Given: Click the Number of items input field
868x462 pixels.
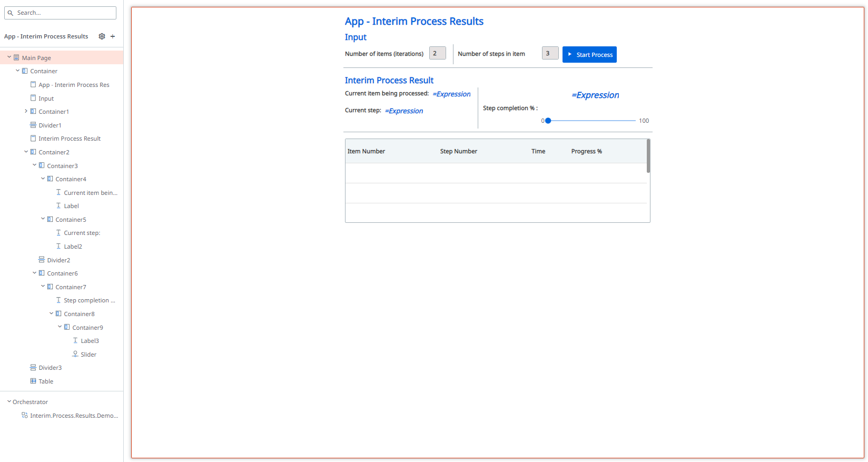Looking at the screenshot, I should point(437,53).
